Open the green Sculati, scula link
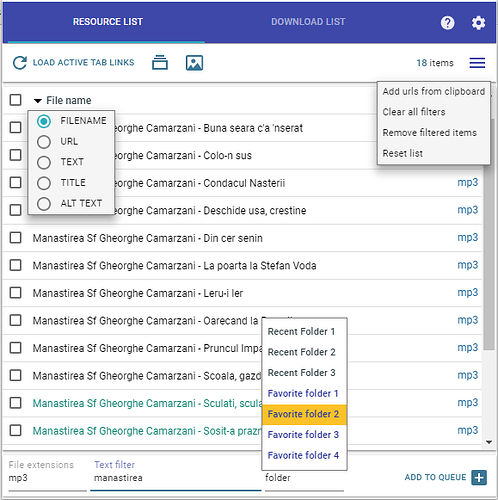 pyautogui.click(x=147, y=403)
